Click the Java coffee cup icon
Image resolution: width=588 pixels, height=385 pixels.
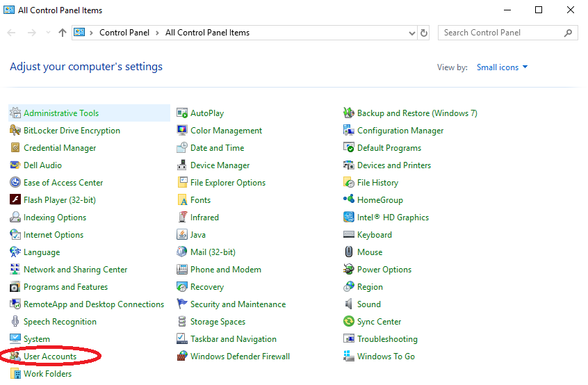click(182, 235)
